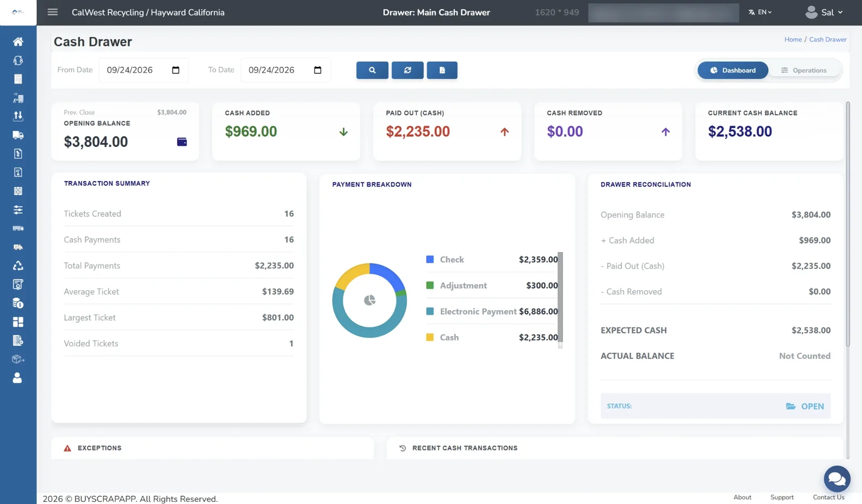Image resolution: width=862 pixels, height=504 pixels.
Task: Click the Expected Cash $2,538.00 value
Action: (x=811, y=331)
